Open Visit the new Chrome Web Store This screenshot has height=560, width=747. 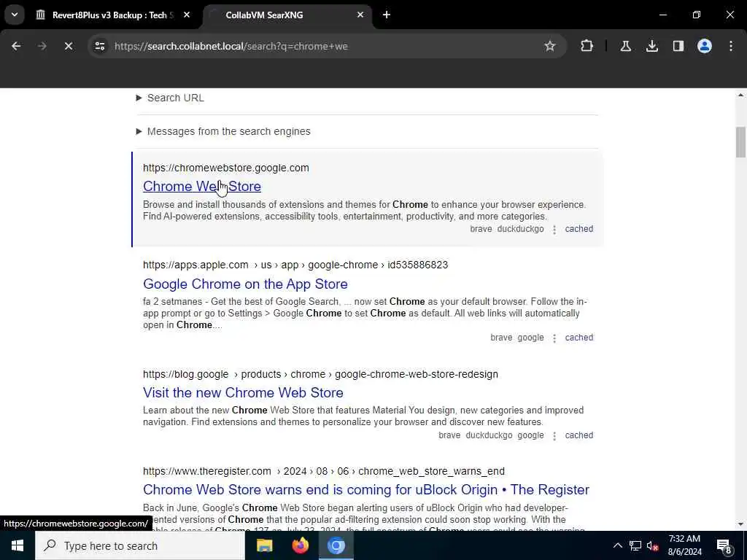[243, 392]
